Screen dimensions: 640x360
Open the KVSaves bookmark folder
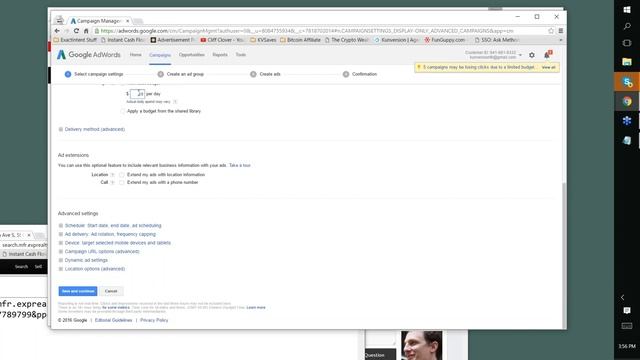(263, 40)
